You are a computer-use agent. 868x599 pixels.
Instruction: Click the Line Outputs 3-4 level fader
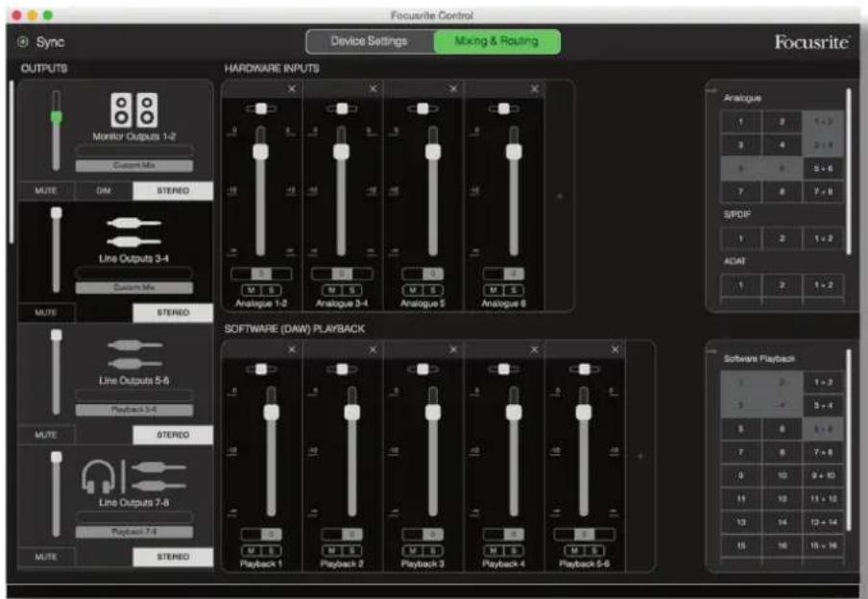pyautogui.click(x=56, y=250)
